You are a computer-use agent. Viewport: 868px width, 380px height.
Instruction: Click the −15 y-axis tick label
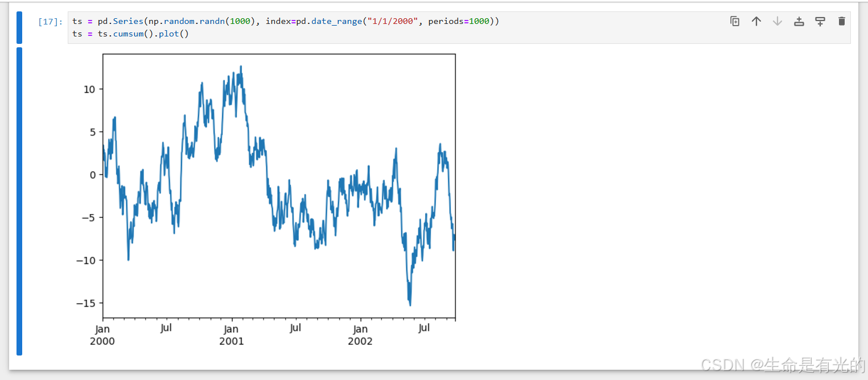point(86,303)
